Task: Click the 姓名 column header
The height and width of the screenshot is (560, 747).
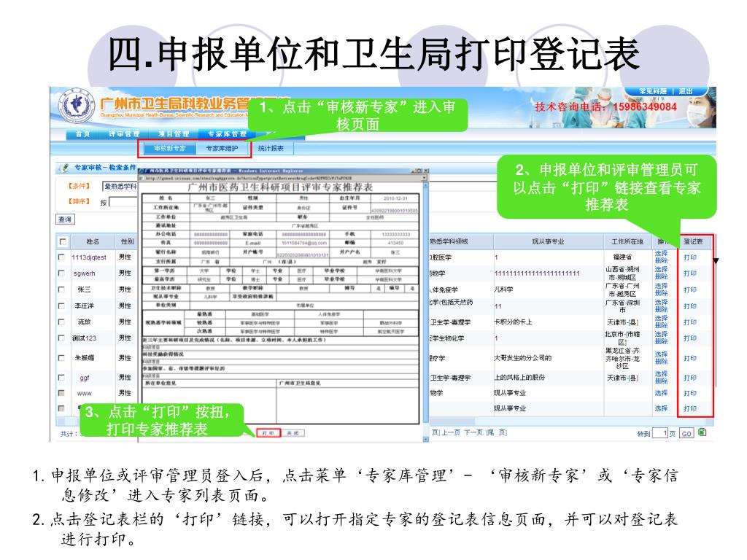Action: click(93, 241)
